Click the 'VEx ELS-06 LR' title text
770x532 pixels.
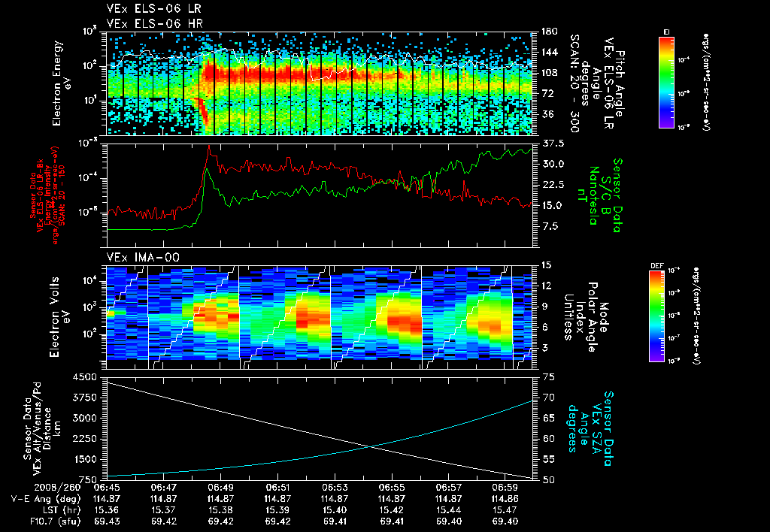(x=153, y=8)
